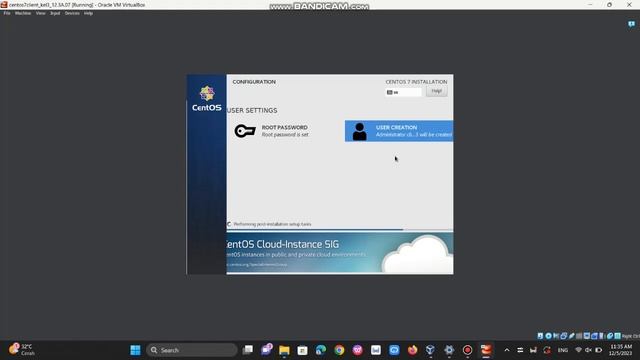The height and width of the screenshot is (360, 640).
Task: Open the VirtualBox View menu
Action: coord(40,13)
